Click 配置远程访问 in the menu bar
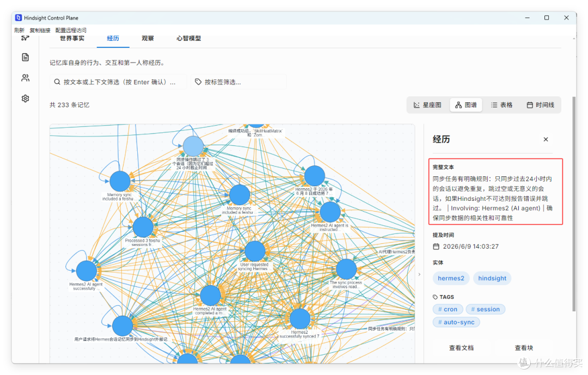 71,30
